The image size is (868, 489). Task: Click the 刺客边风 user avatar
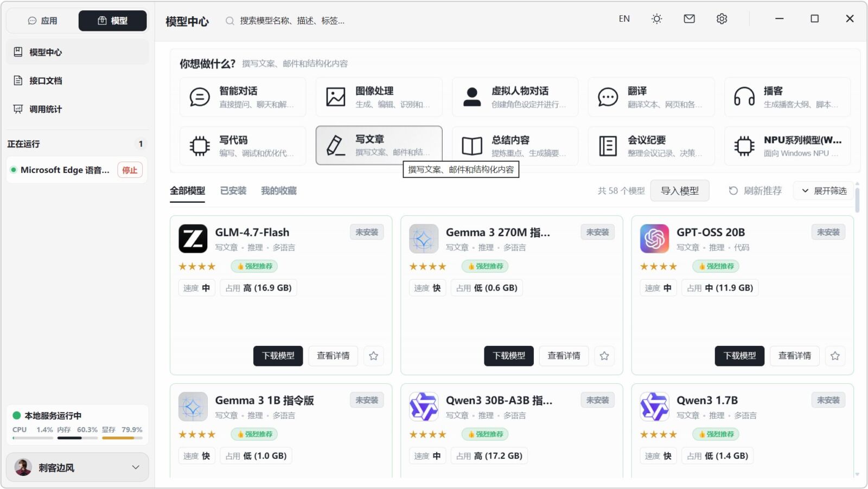click(x=23, y=467)
